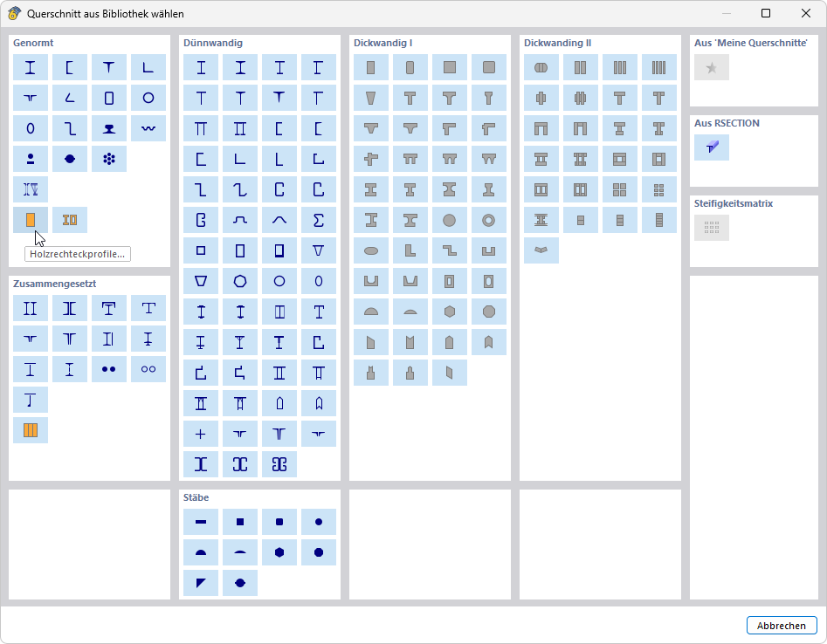This screenshot has height=644, width=827.
Task: Select the solid circle in Dickwandig I
Action: pyautogui.click(x=450, y=220)
